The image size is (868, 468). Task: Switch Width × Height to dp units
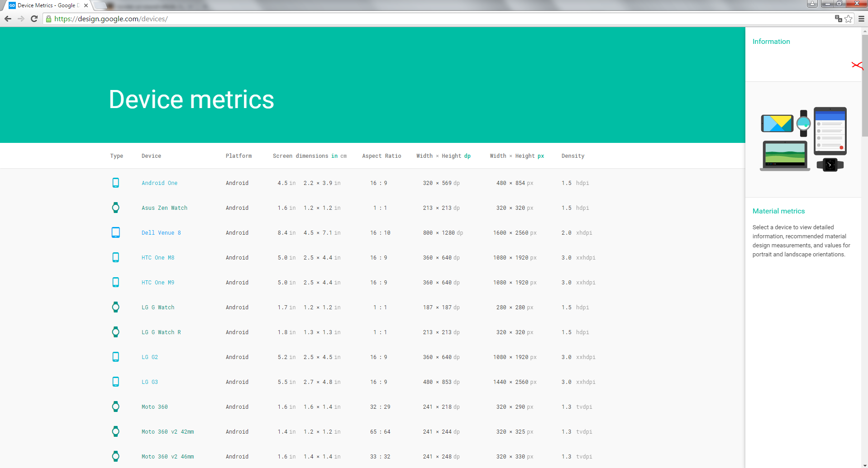[467, 156]
